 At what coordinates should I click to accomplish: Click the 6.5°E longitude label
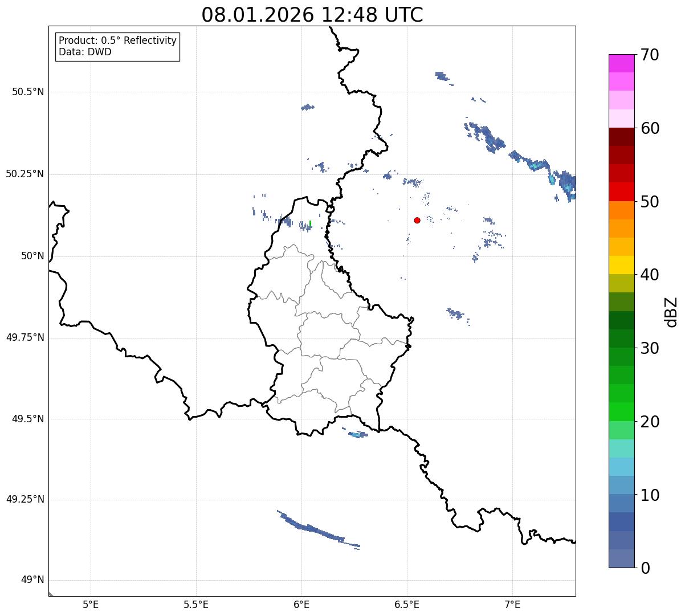pyautogui.click(x=407, y=605)
